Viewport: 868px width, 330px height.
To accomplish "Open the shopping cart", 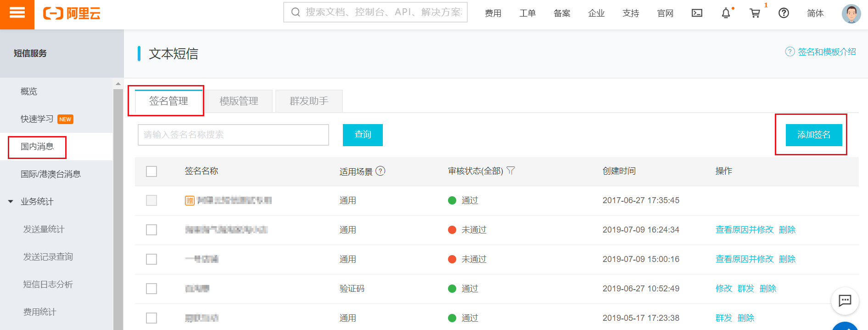I will tap(755, 13).
